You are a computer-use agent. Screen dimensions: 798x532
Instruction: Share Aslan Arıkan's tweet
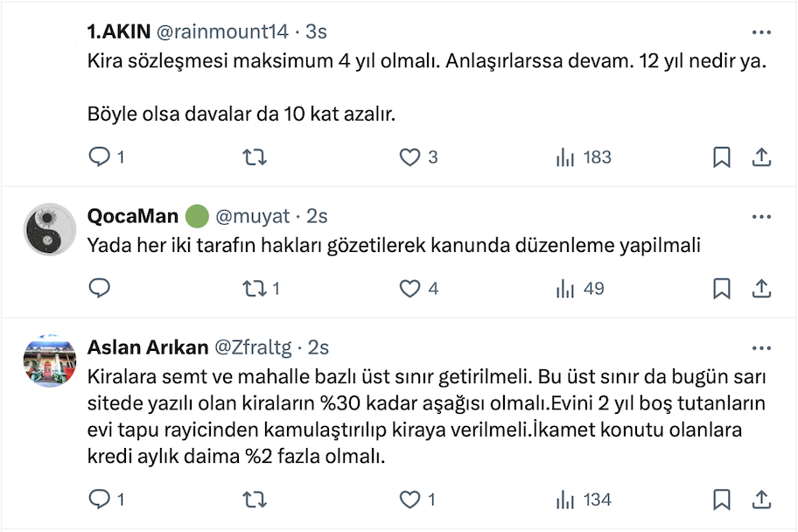(x=762, y=500)
